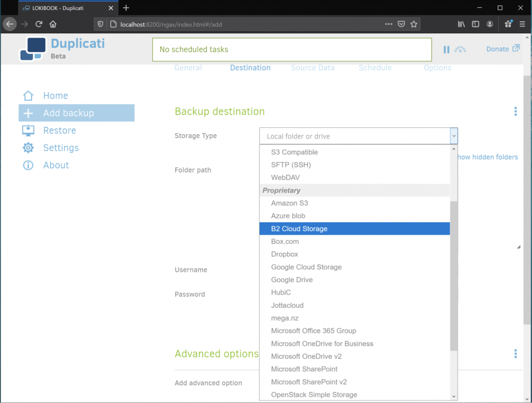This screenshot has width=532, height=403.
Task: Click the No scheduled tasks status box
Action: coord(292,49)
